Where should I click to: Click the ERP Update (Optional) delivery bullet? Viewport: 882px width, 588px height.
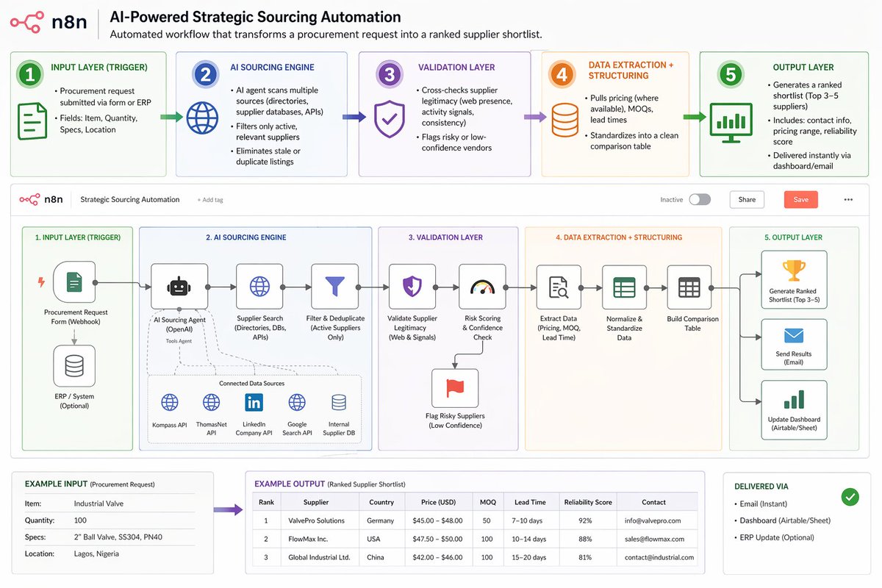777,537
